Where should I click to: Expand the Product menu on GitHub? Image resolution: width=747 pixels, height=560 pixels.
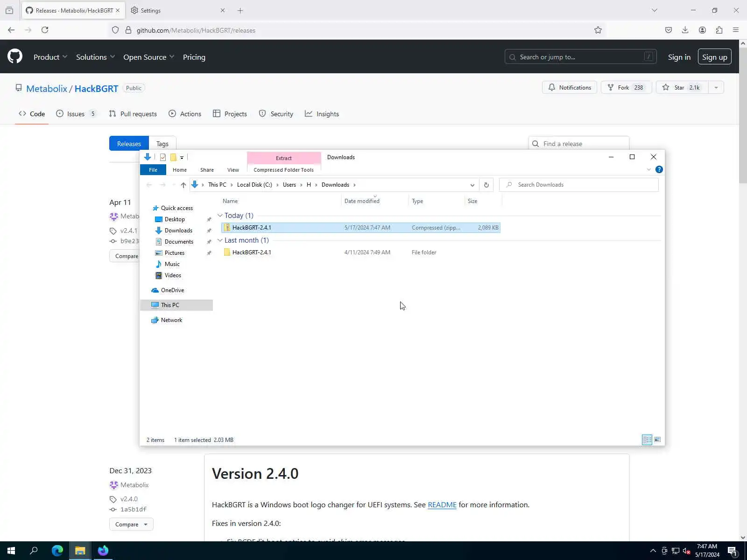click(x=50, y=57)
